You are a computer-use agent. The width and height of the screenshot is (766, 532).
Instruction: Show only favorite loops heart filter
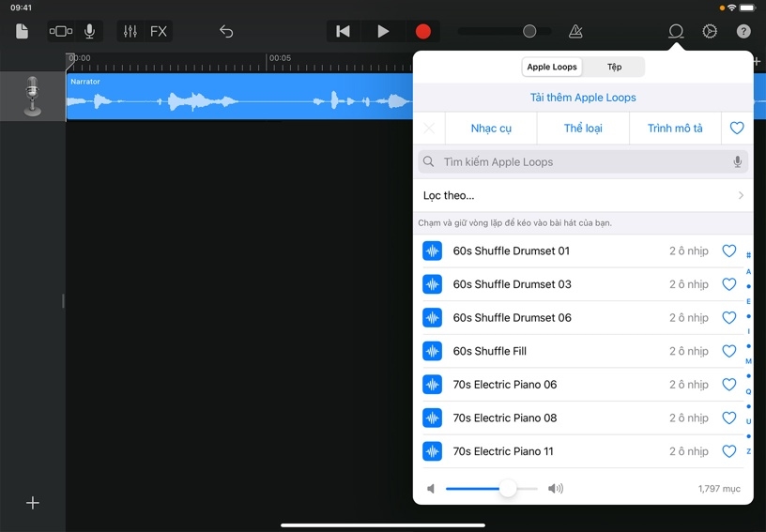point(737,129)
